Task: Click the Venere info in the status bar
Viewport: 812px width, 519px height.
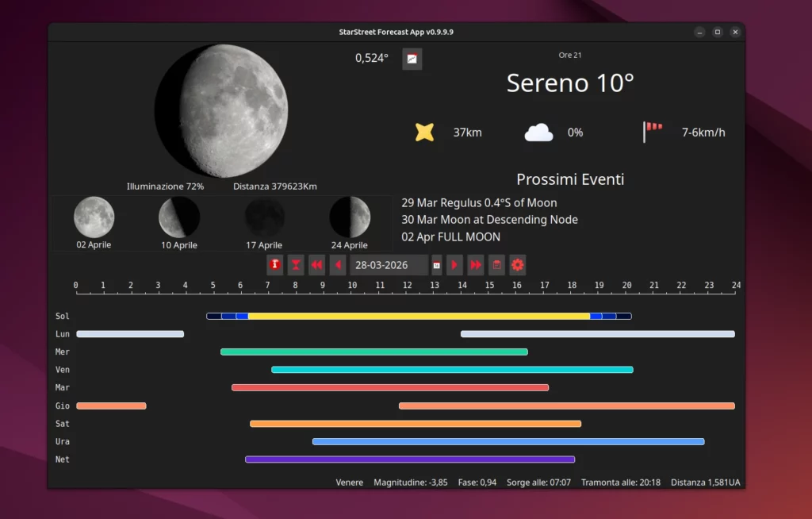Action: click(x=349, y=482)
